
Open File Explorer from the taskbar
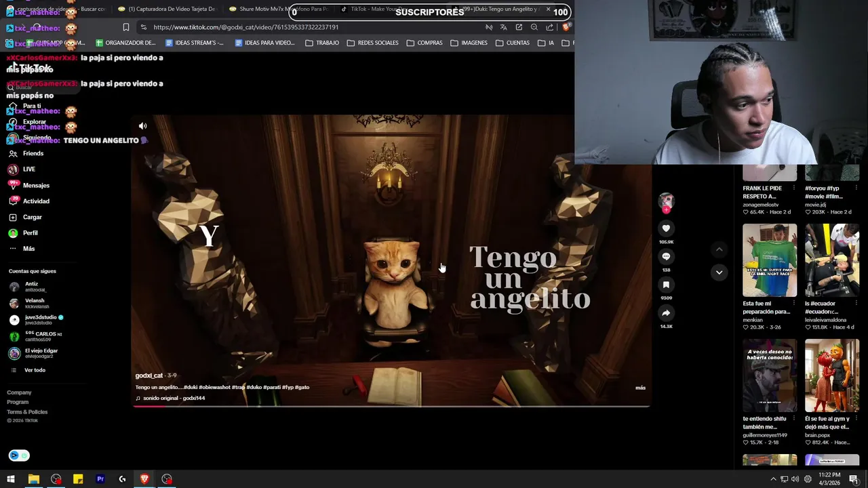[33, 479]
